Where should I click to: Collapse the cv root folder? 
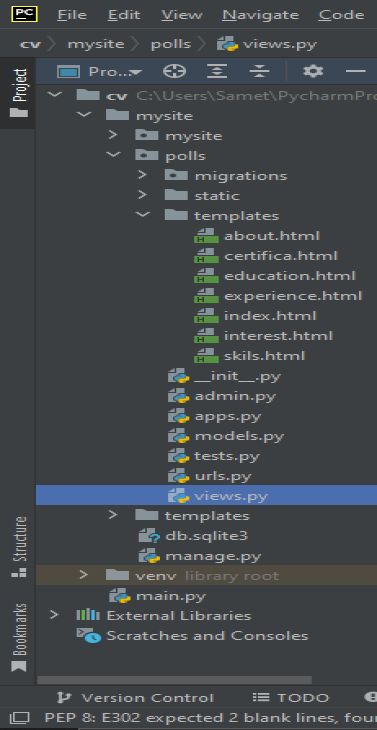54,95
